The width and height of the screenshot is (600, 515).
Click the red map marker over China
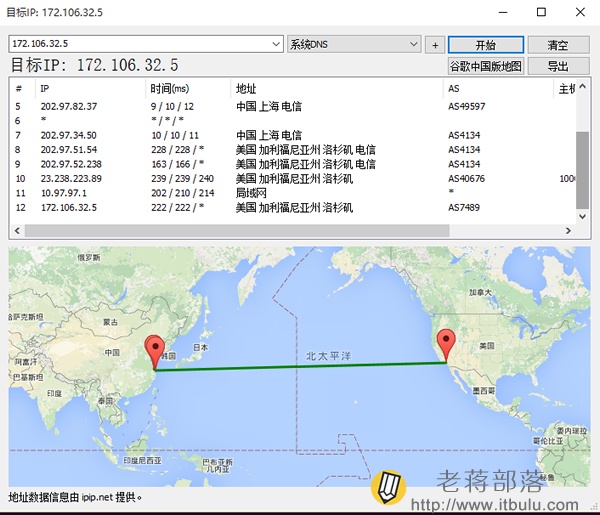[155, 352]
